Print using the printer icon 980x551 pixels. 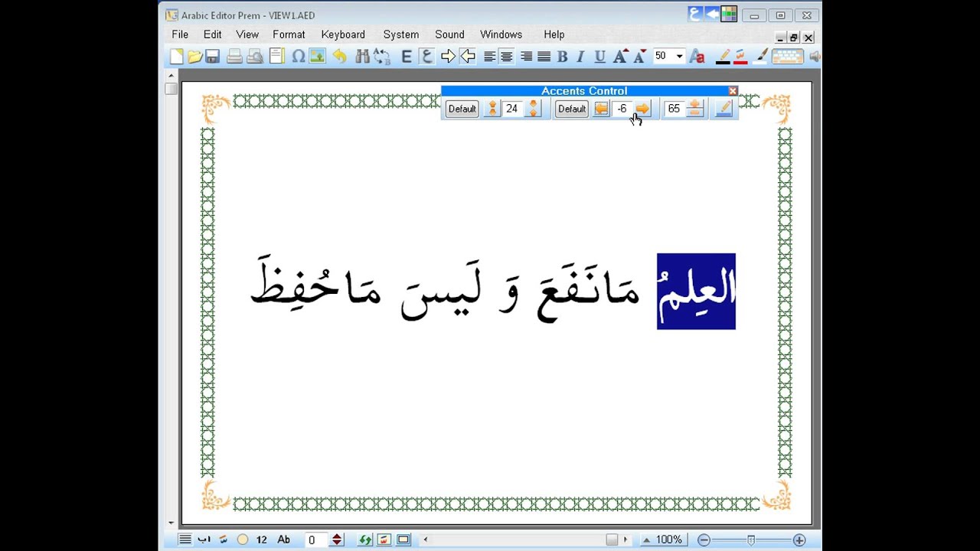(x=234, y=56)
